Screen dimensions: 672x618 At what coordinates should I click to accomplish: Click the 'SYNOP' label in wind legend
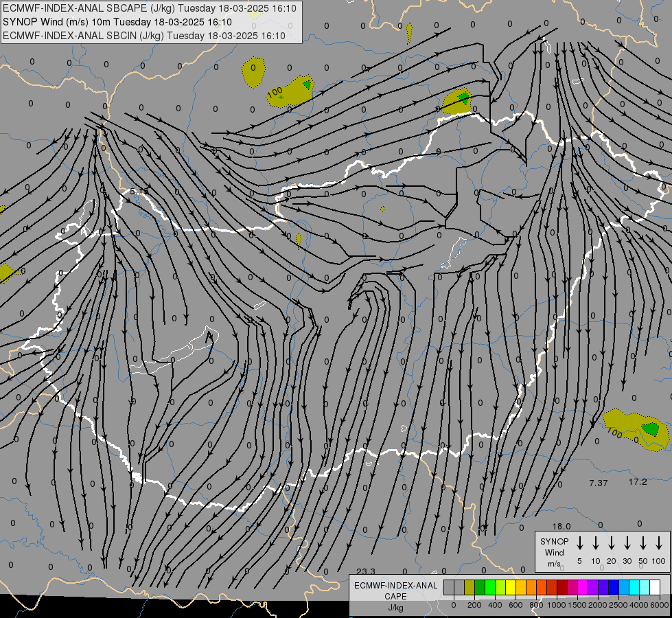coord(554,541)
